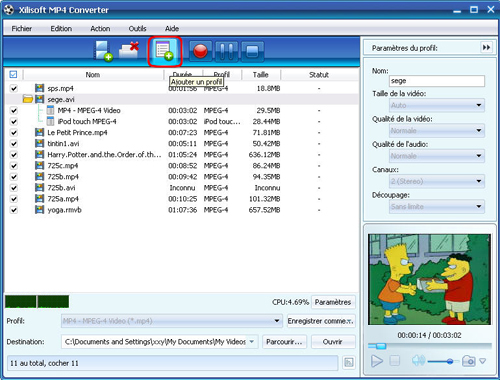Open the Destination path dropdown
The width and height of the screenshot is (500, 380).
coord(252,342)
